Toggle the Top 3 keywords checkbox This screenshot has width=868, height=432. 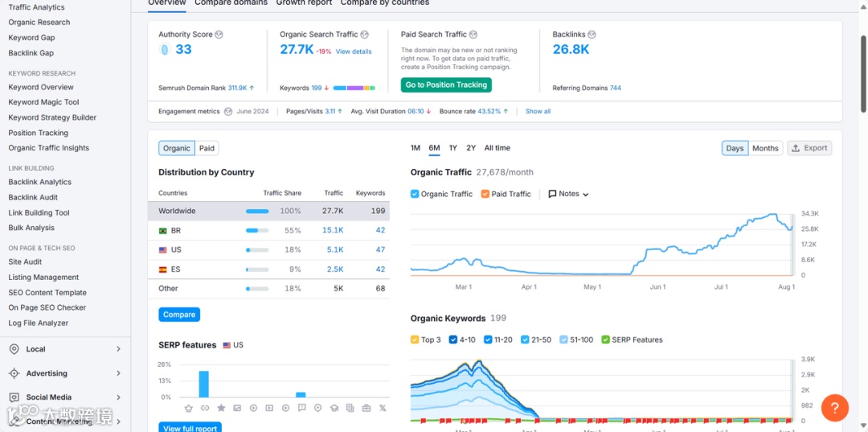tap(415, 339)
